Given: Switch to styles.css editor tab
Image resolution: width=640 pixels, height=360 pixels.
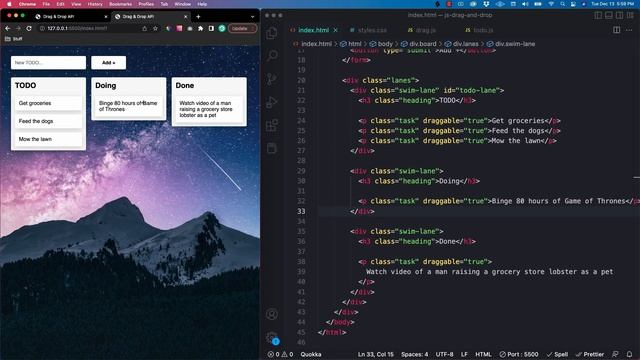Looking at the screenshot, I should coord(368,30).
